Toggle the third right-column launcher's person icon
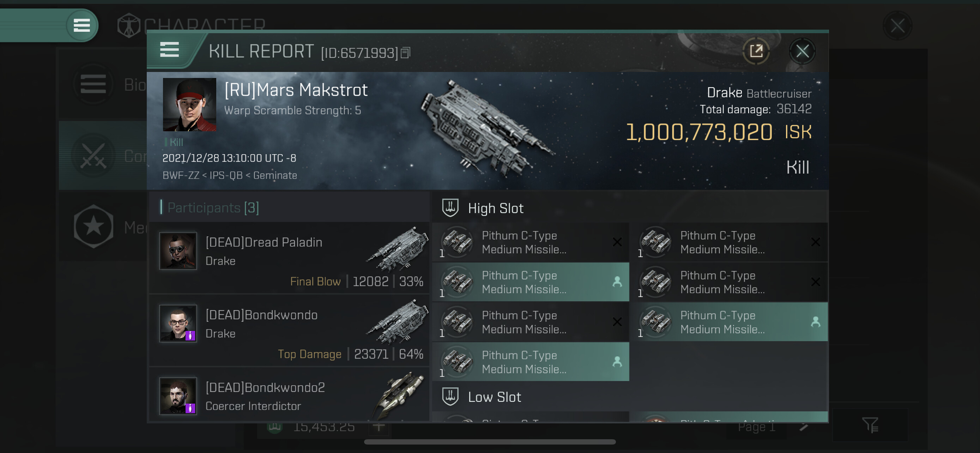This screenshot has height=453, width=980. (815, 322)
